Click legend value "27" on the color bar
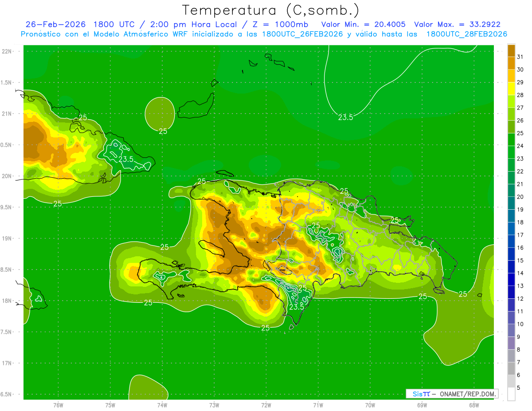532x411 pixels. (520, 108)
